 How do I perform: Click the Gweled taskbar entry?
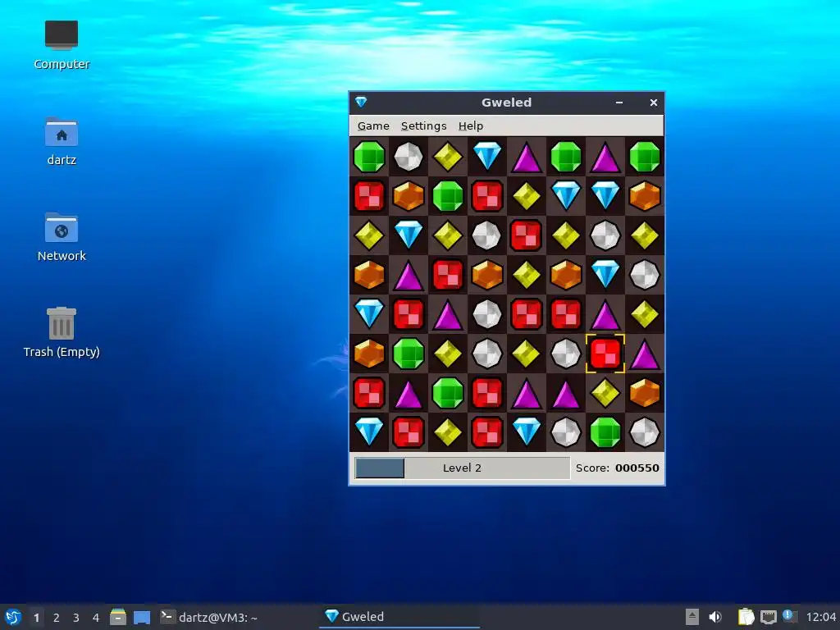pyautogui.click(x=399, y=617)
